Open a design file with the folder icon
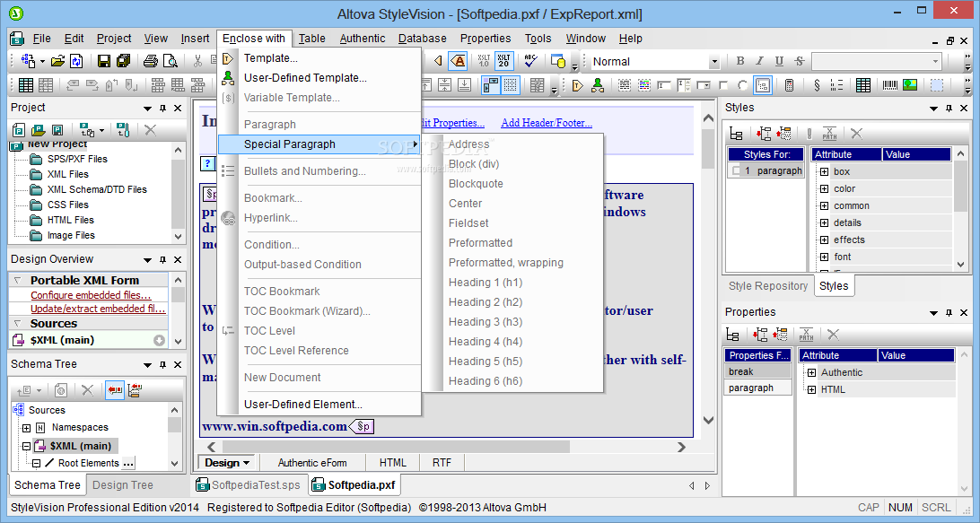 pyautogui.click(x=57, y=61)
